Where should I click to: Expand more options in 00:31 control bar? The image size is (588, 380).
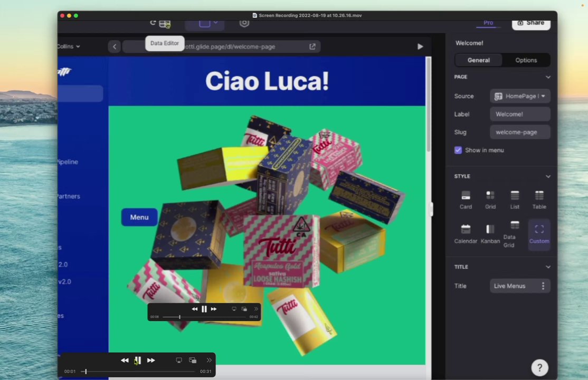point(209,360)
